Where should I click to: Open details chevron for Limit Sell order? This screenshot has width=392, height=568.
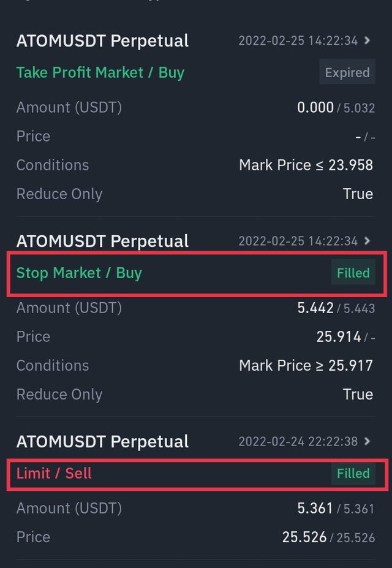(x=367, y=441)
